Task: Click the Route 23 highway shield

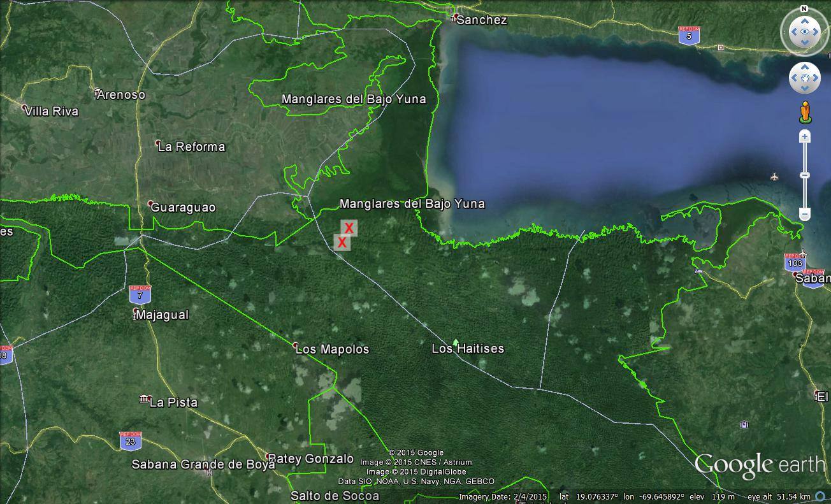Action: [130, 441]
